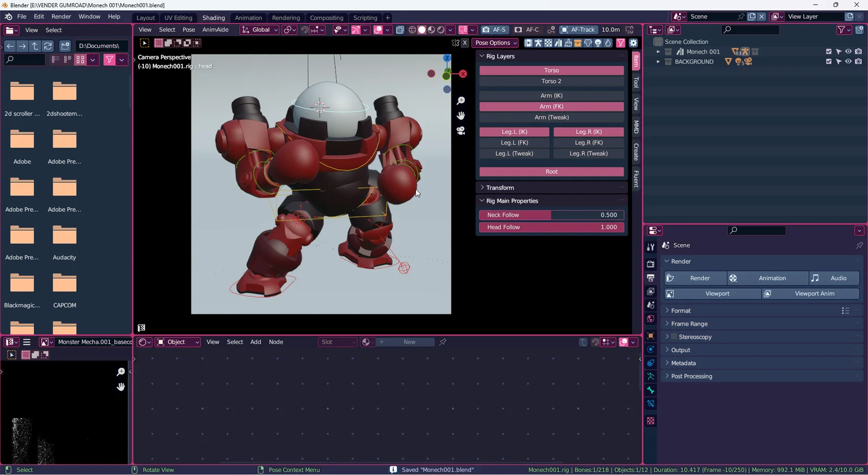The height and width of the screenshot is (475, 868).
Task: Toggle camera view gizmo in viewport
Action: 461,131
